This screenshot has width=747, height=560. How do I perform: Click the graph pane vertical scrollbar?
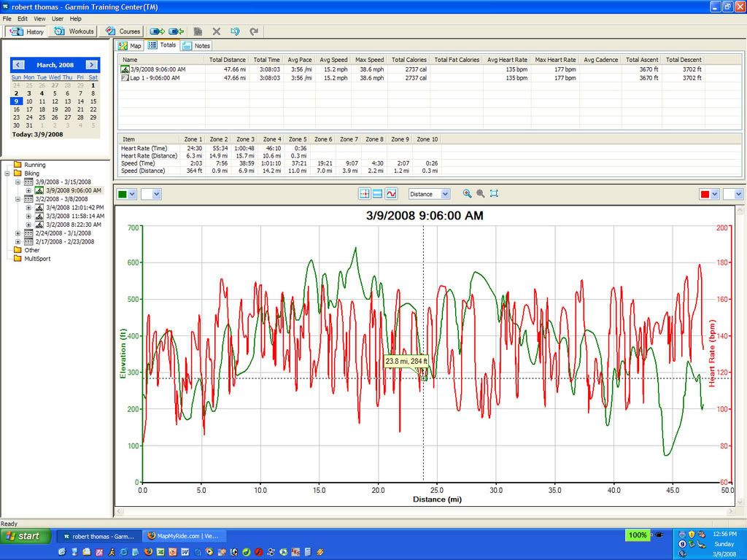click(740, 356)
